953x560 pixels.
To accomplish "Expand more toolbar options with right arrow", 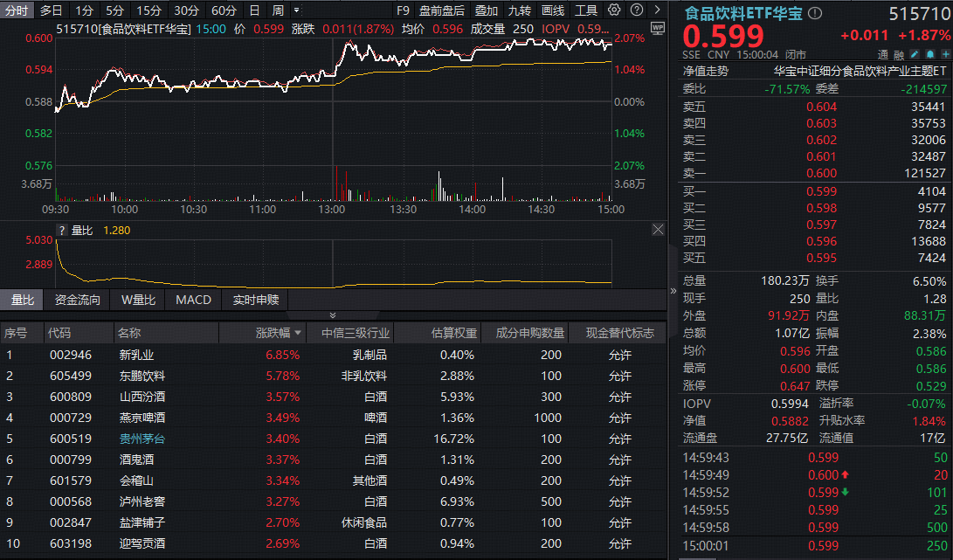I will (x=657, y=10).
